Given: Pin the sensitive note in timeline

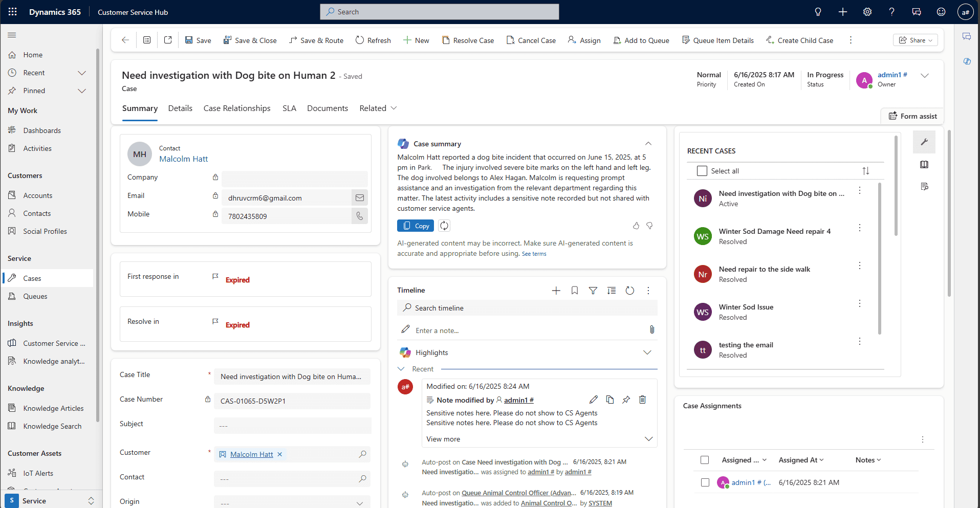Looking at the screenshot, I should [626, 400].
